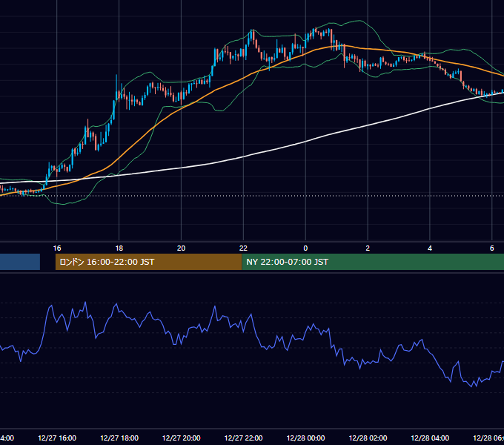This screenshot has width=504, height=445.
Task: Click the 12/28 04:00 time axis label
Action: pos(430,438)
